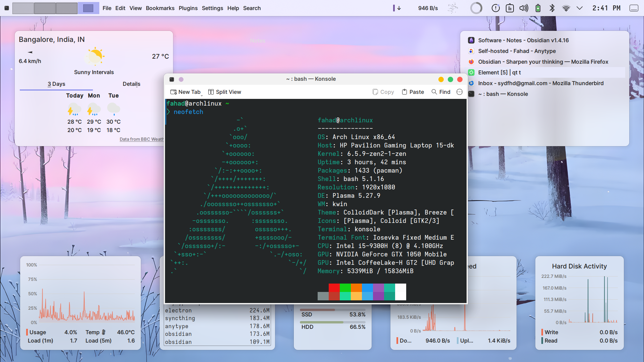Switch to the third virtual desktop in the pager
644x362 pixels.
[67, 8]
